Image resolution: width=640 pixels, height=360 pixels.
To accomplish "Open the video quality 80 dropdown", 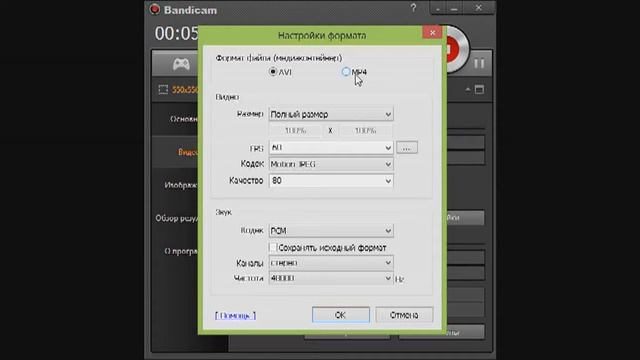I will (x=331, y=181).
